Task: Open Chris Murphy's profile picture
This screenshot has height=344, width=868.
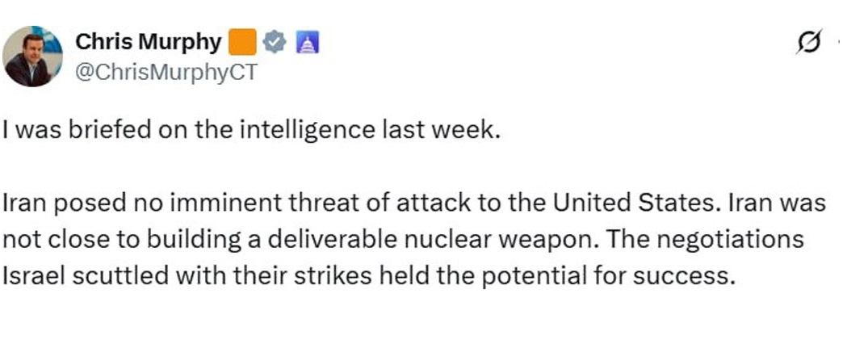Action: 33,56
